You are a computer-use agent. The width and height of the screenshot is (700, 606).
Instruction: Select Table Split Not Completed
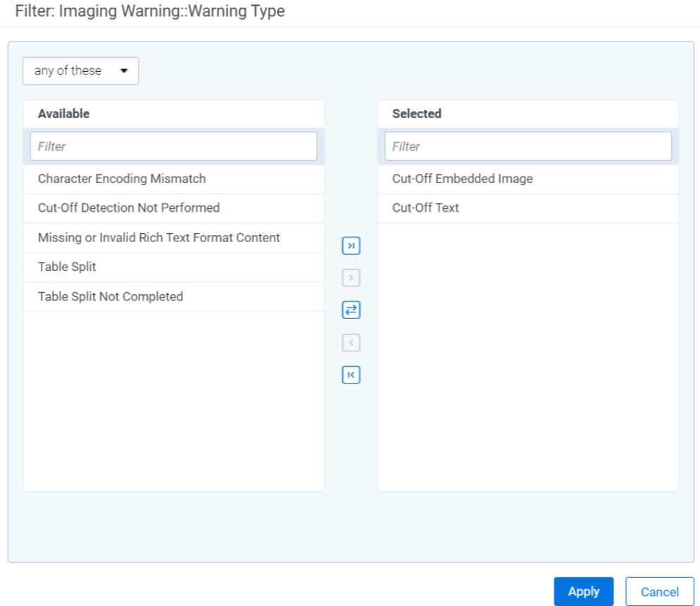coord(174,297)
